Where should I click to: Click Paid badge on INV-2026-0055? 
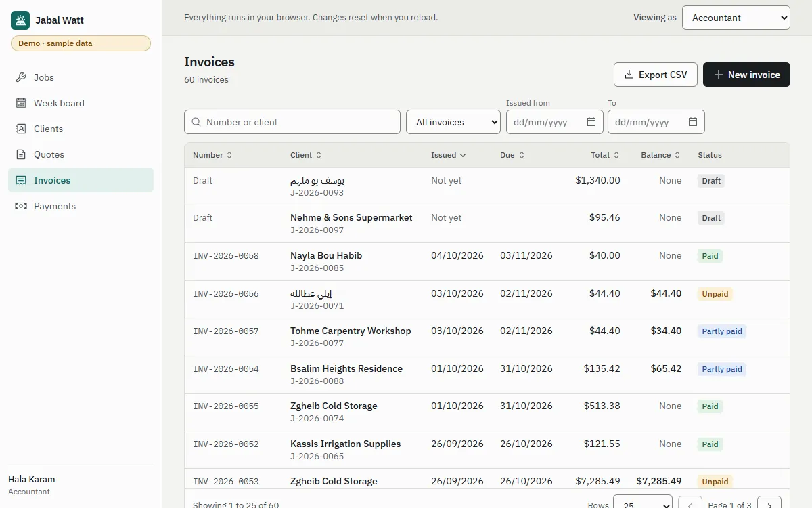[x=710, y=406]
